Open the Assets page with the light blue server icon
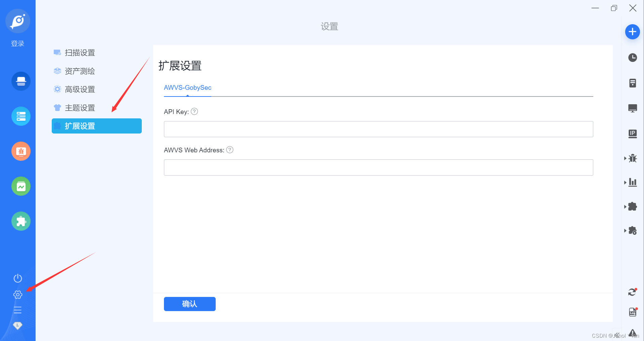644x341 pixels. click(21, 116)
